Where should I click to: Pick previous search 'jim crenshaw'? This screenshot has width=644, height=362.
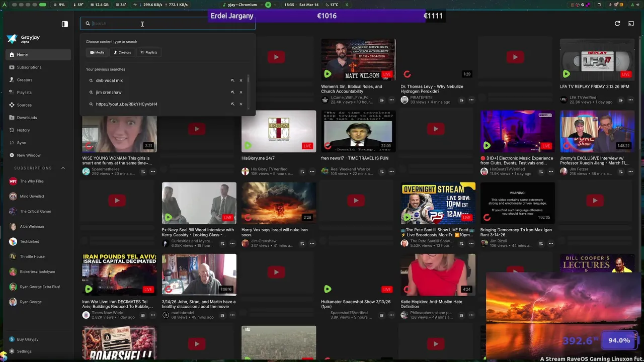(109, 93)
